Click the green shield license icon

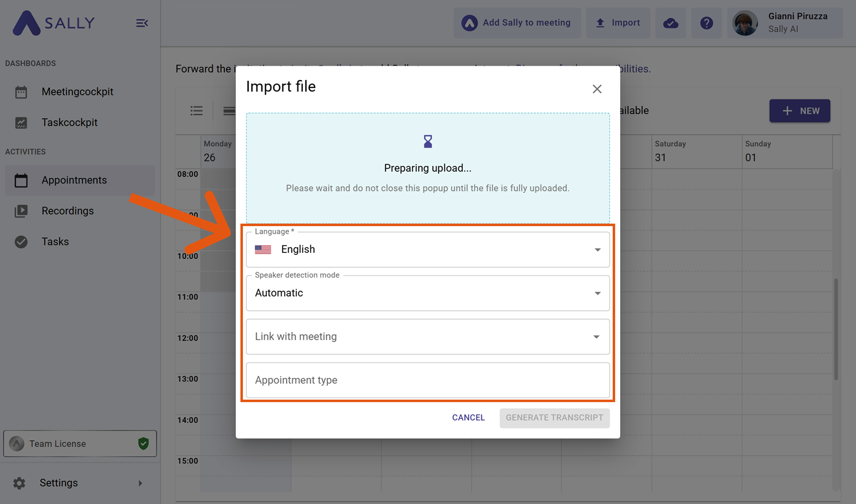[143, 444]
